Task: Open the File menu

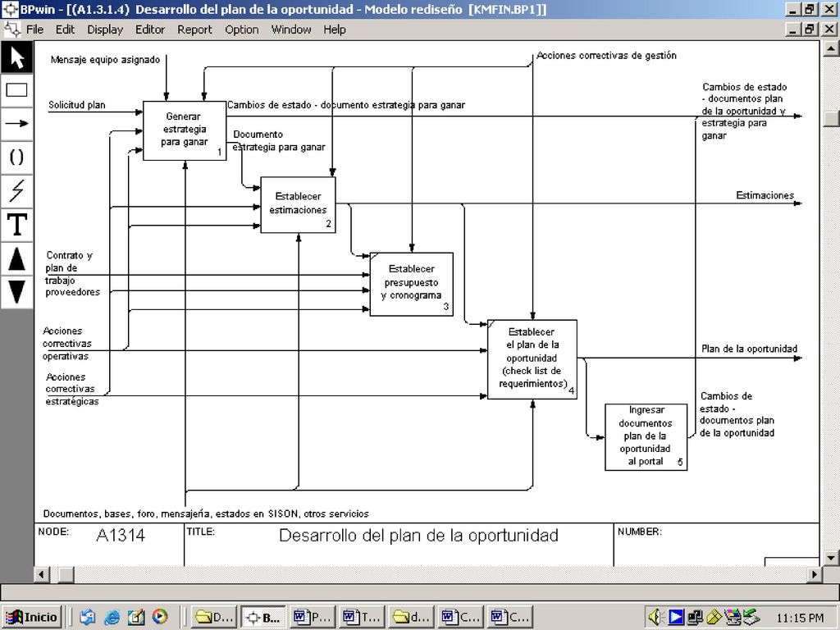Action: (x=34, y=30)
